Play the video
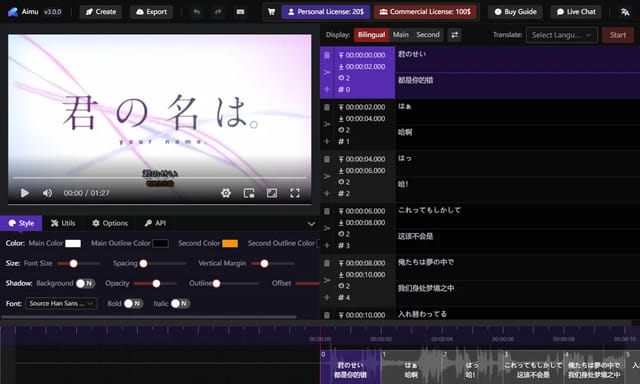The width and height of the screenshot is (640, 384). [24, 193]
